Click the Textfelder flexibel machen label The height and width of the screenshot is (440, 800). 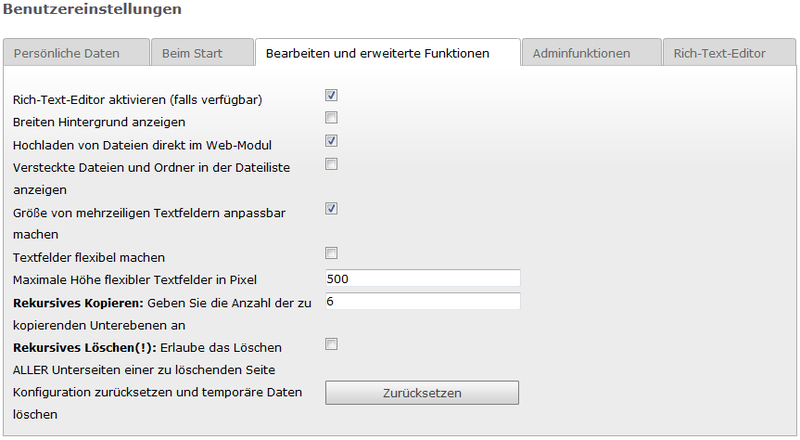coord(89,257)
